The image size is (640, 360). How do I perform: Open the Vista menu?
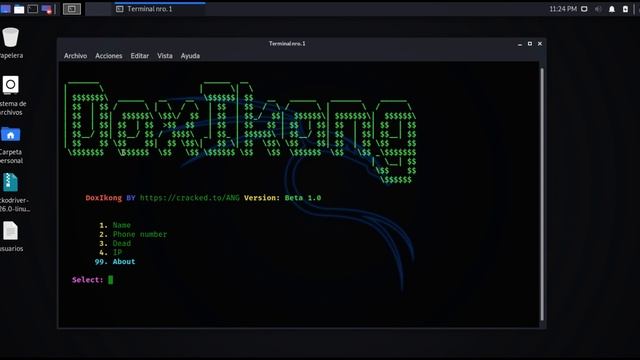[165, 56]
